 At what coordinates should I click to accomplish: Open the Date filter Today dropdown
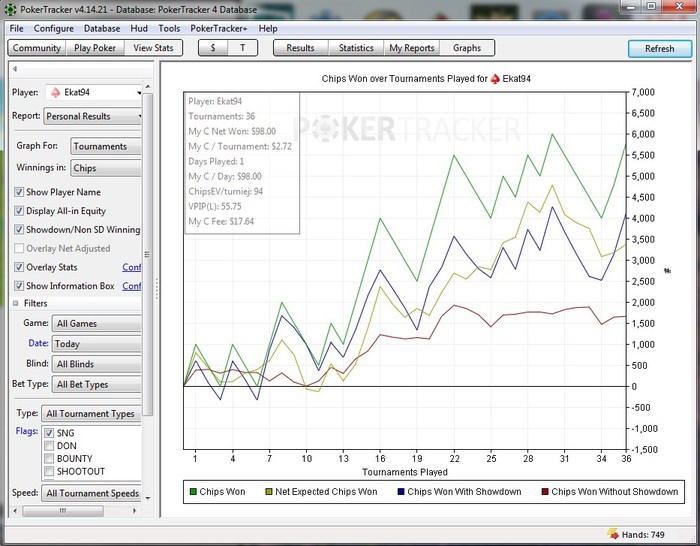[x=96, y=344]
